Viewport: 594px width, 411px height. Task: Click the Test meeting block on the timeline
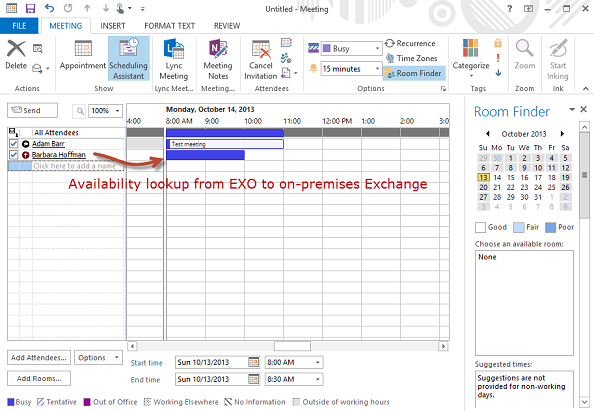(225, 144)
